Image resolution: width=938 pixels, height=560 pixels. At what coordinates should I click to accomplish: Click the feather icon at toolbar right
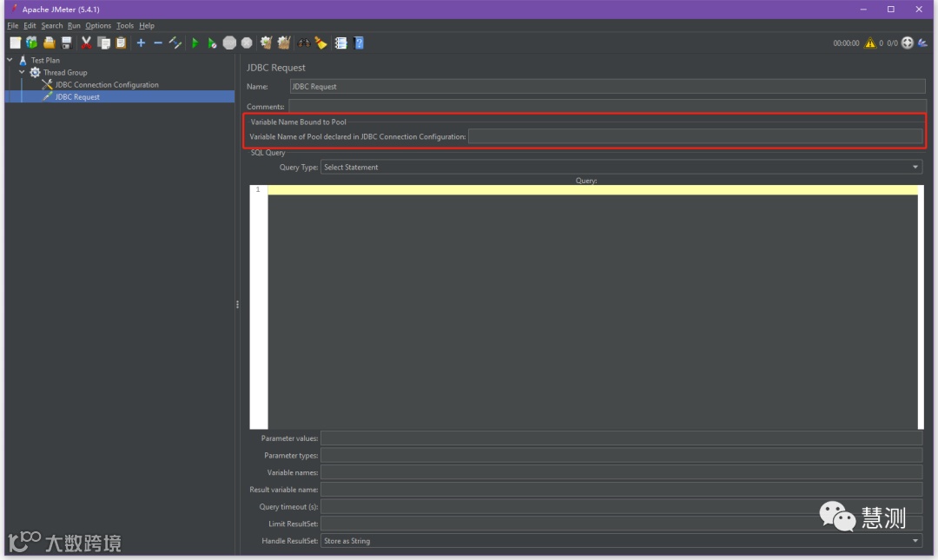[x=923, y=43]
